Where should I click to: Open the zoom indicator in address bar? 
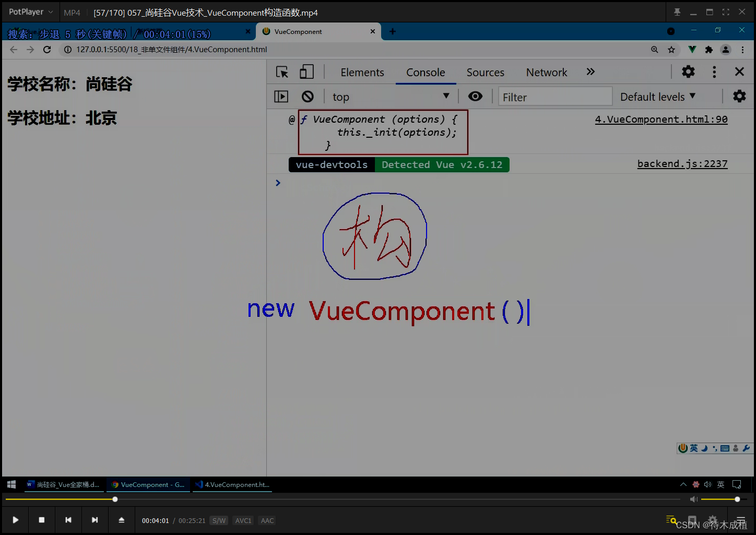pos(654,50)
